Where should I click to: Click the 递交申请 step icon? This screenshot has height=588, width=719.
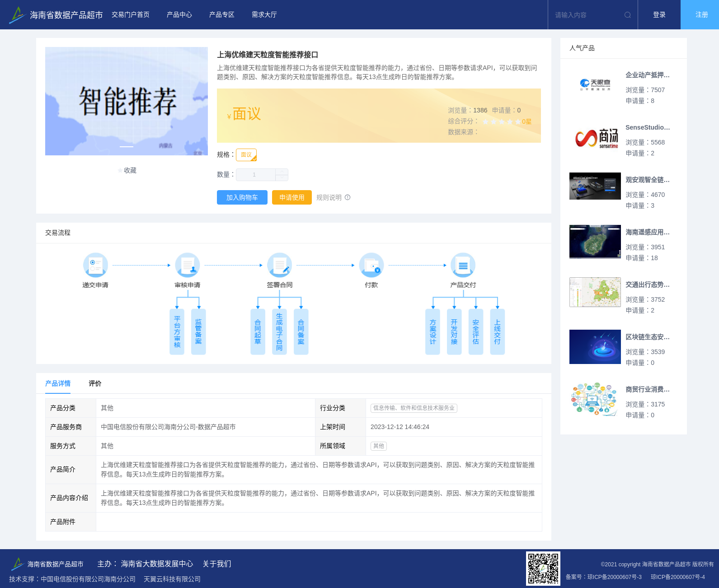click(x=95, y=265)
